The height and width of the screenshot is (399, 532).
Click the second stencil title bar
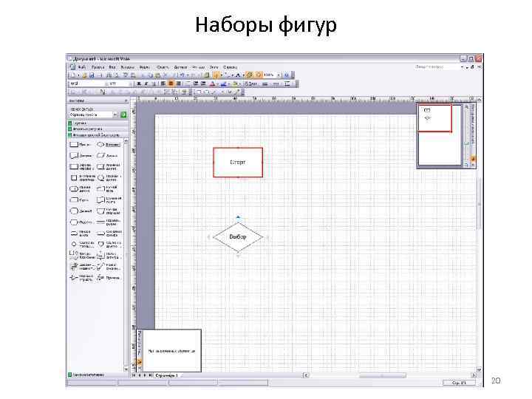click(x=98, y=129)
